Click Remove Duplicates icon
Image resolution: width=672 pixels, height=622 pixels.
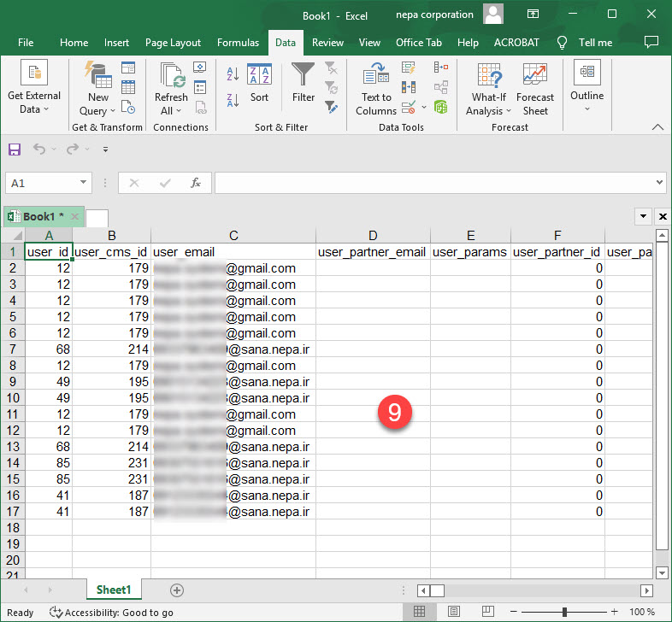pos(409,87)
